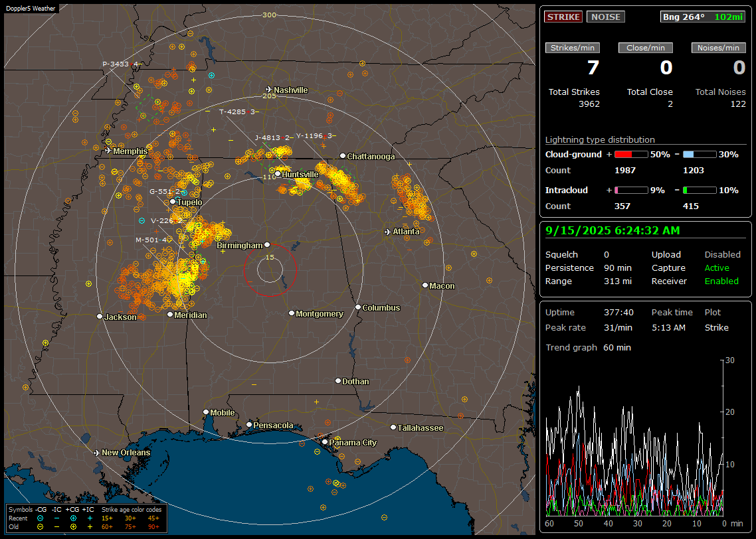Click the Trend graph 60 min setting
The width and height of the screenshot is (756, 539).
tap(617, 348)
